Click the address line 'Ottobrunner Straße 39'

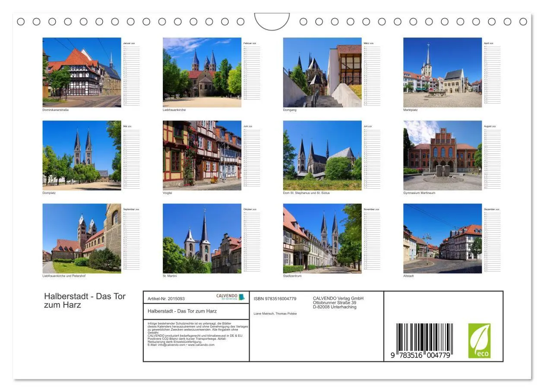click(335, 303)
